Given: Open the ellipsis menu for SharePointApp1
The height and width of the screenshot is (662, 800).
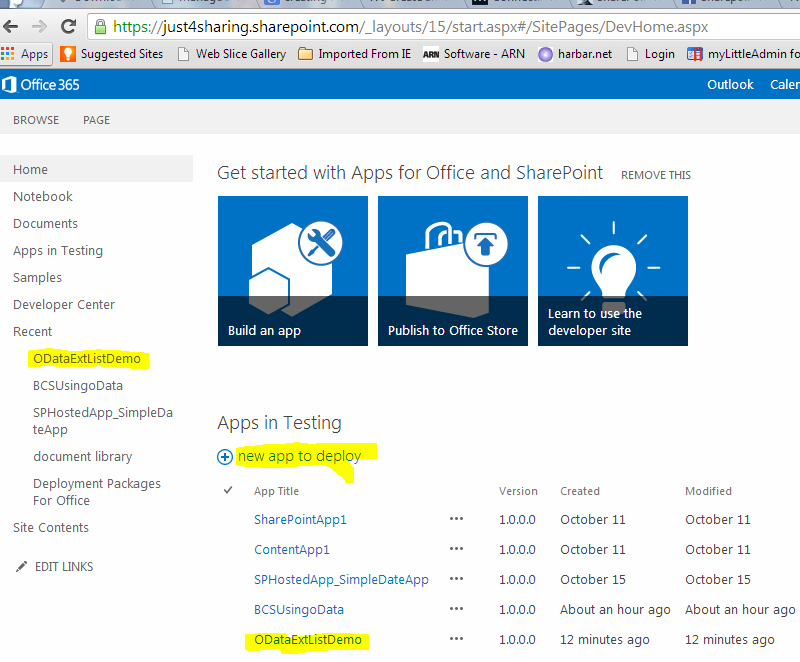Looking at the screenshot, I should point(456,519).
